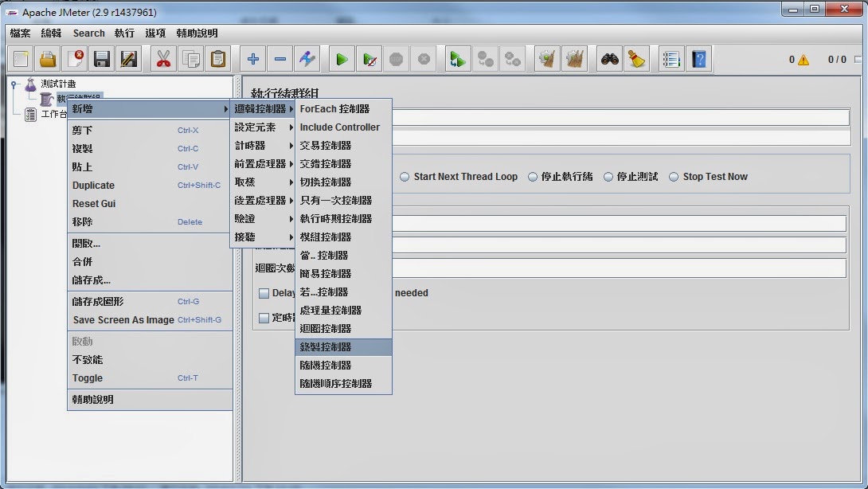868x489 pixels.
Task: Select 測試計畫 tree item
Action: click(58, 84)
